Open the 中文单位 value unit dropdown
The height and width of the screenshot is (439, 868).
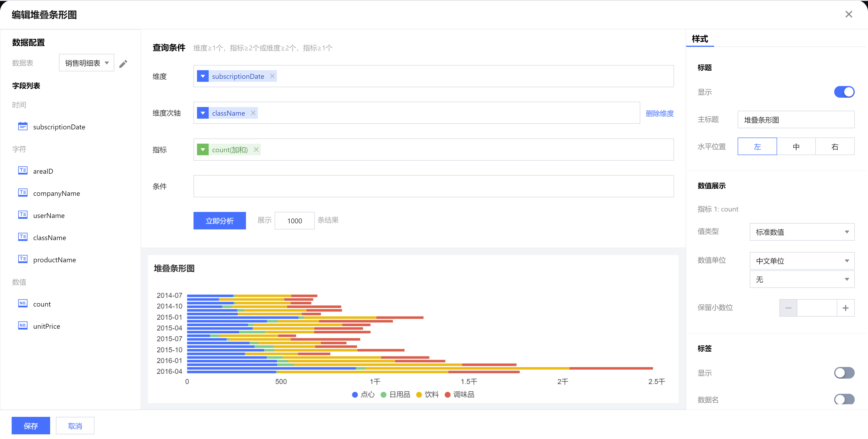[x=802, y=261]
